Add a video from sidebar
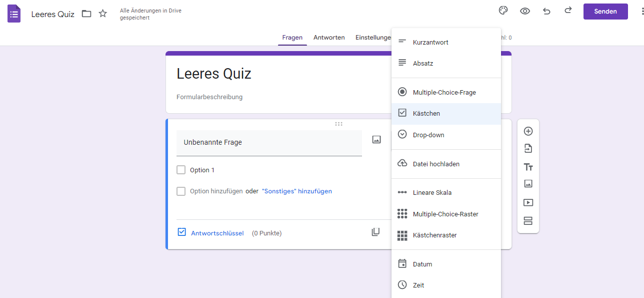644x298 pixels. coord(528,203)
